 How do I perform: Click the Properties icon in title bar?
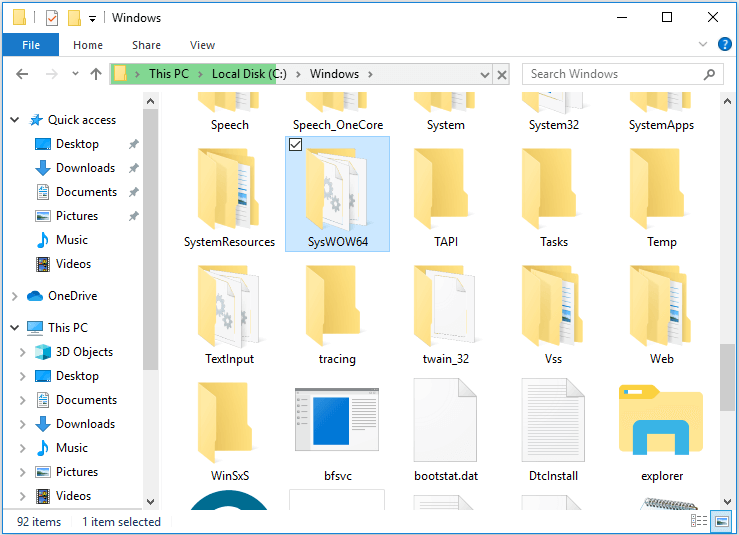point(51,18)
